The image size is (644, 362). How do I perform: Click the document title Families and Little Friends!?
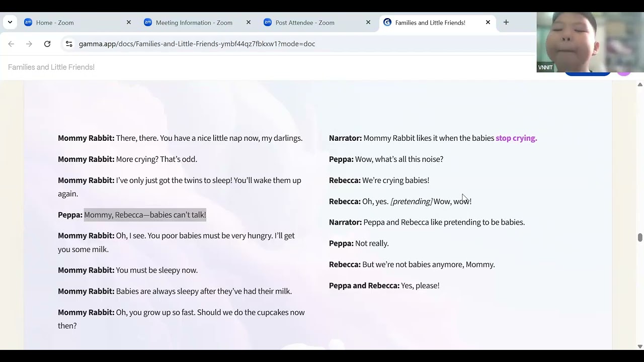click(x=51, y=67)
